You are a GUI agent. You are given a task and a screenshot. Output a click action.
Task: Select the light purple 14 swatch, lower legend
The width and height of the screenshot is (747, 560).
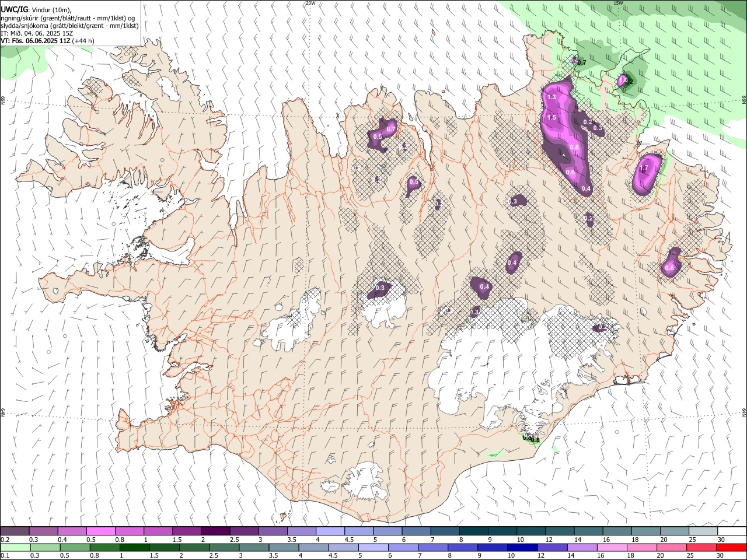[582, 548]
